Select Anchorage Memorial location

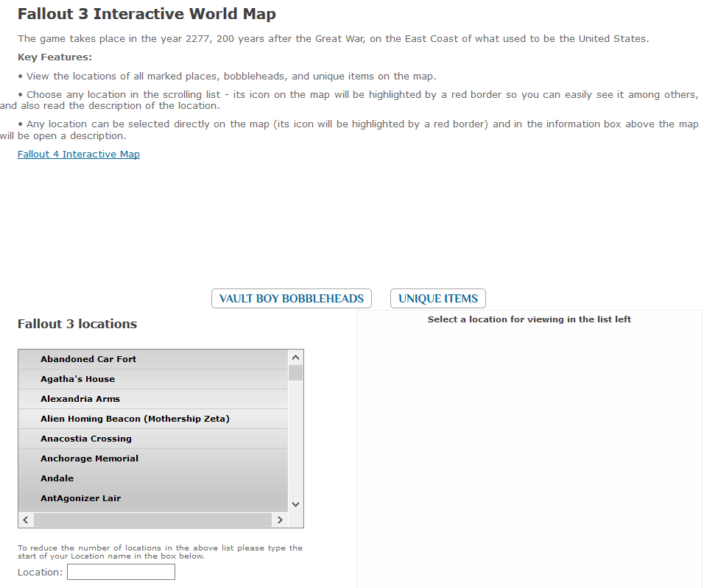pyautogui.click(x=153, y=458)
